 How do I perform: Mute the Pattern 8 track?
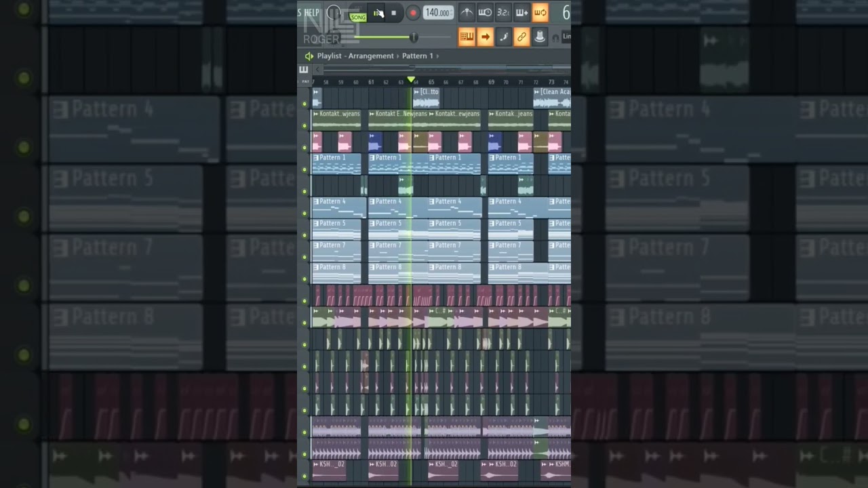304,279
